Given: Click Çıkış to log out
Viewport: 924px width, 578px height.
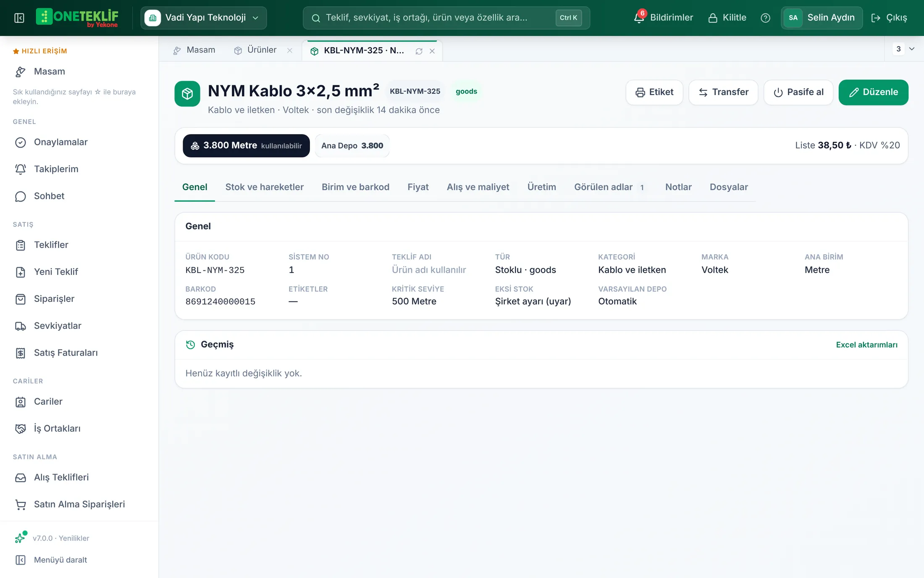Looking at the screenshot, I should (x=889, y=18).
